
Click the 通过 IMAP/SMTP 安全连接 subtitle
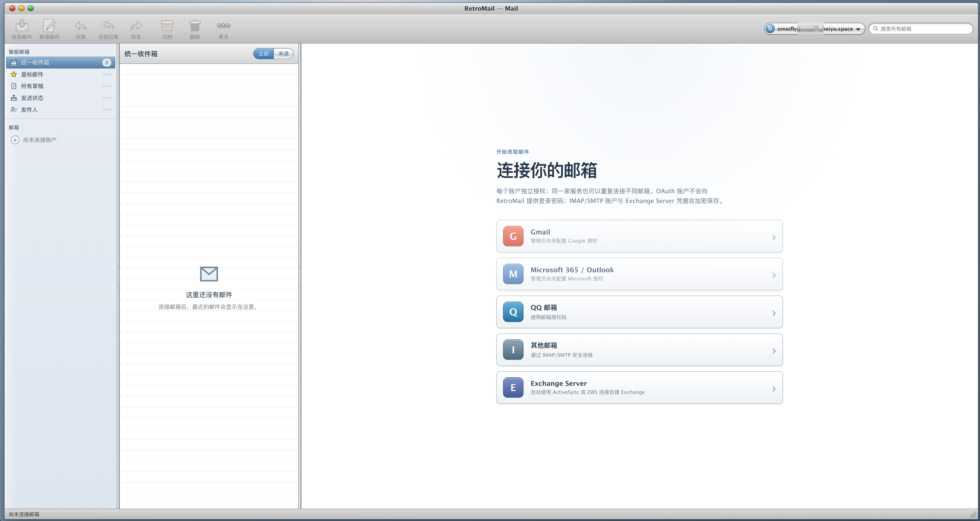click(x=562, y=355)
